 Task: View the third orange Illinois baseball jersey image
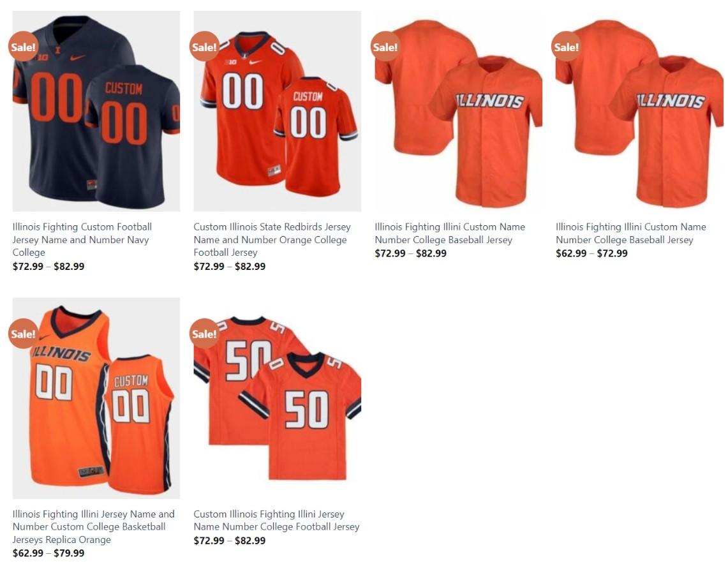[x=458, y=112]
